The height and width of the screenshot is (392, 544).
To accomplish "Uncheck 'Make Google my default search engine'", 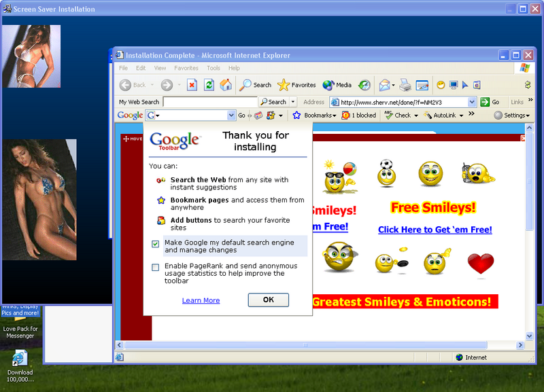I will (156, 244).
